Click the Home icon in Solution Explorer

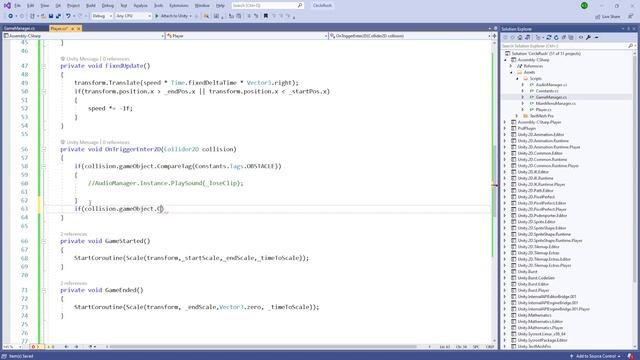(x=520, y=38)
